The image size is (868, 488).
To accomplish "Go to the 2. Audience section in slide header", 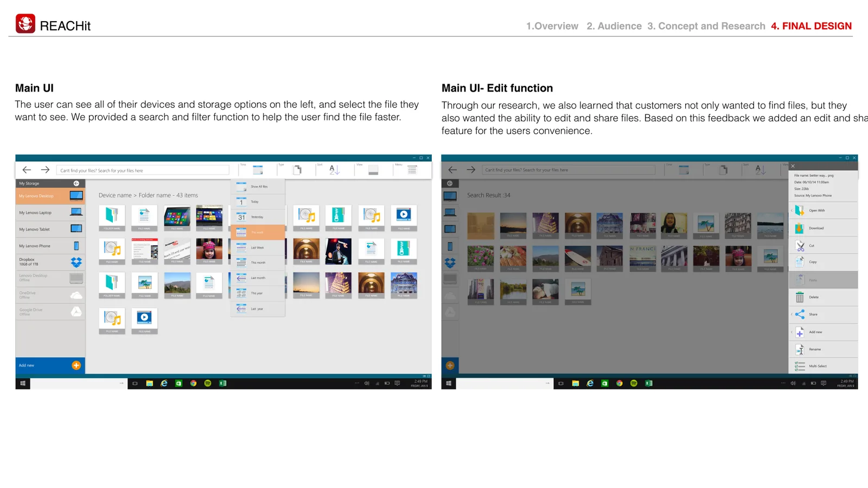I will [x=614, y=26].
